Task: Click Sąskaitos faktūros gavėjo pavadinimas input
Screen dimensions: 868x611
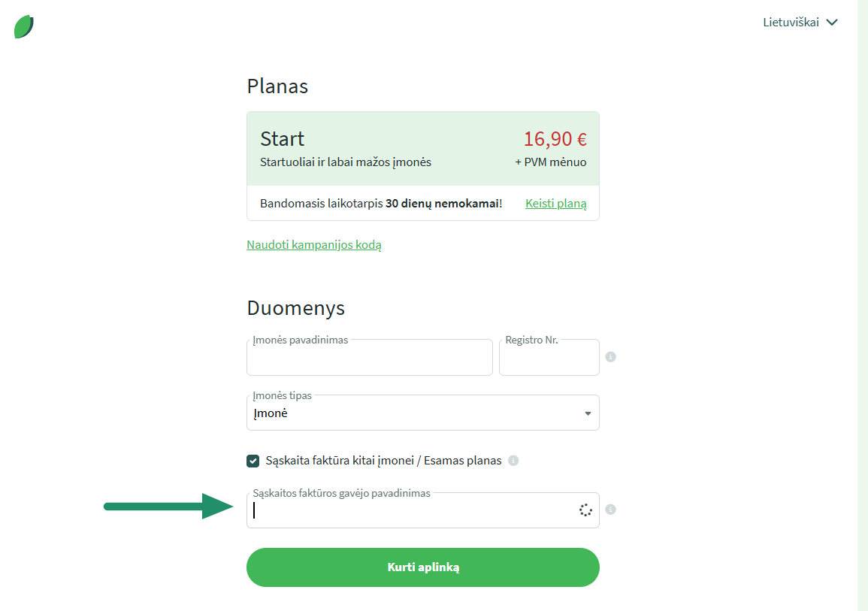Action: (x=423, y=510)
